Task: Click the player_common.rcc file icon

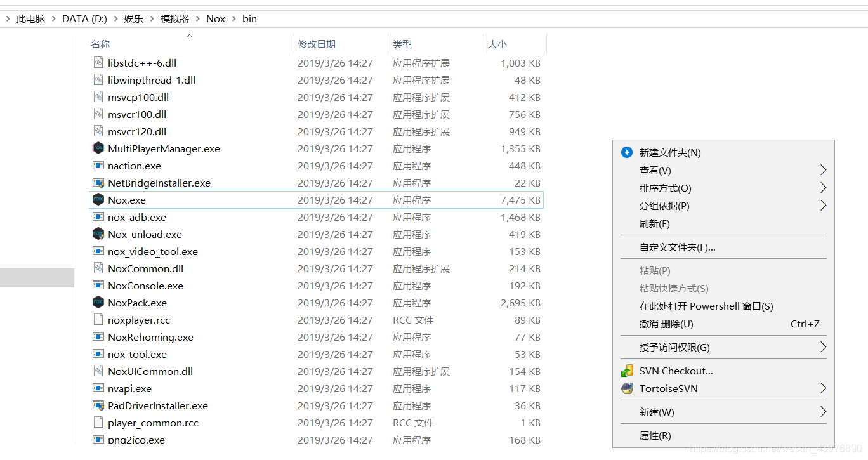Action: click(98, 423)
